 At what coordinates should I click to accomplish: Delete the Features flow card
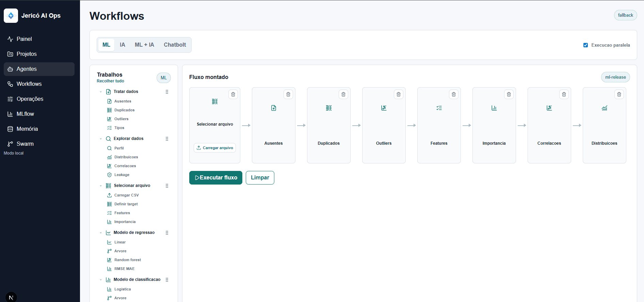point(454,94)
